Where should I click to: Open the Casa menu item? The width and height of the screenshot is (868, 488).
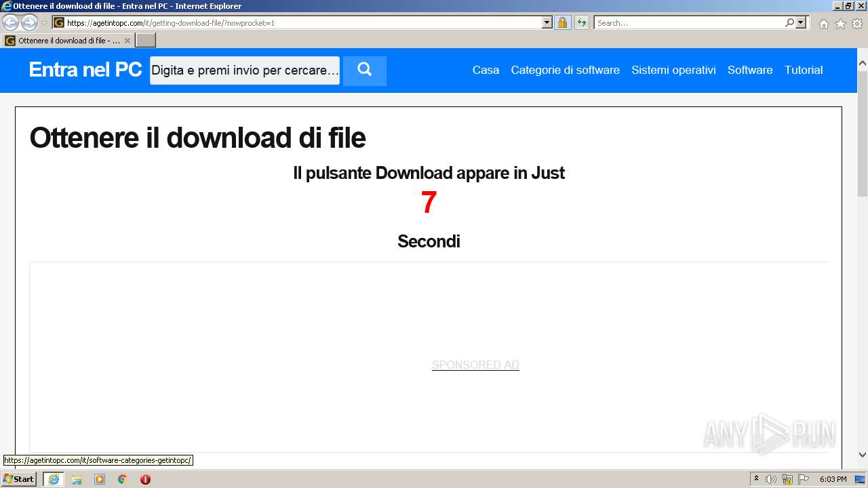coord(486,70)
